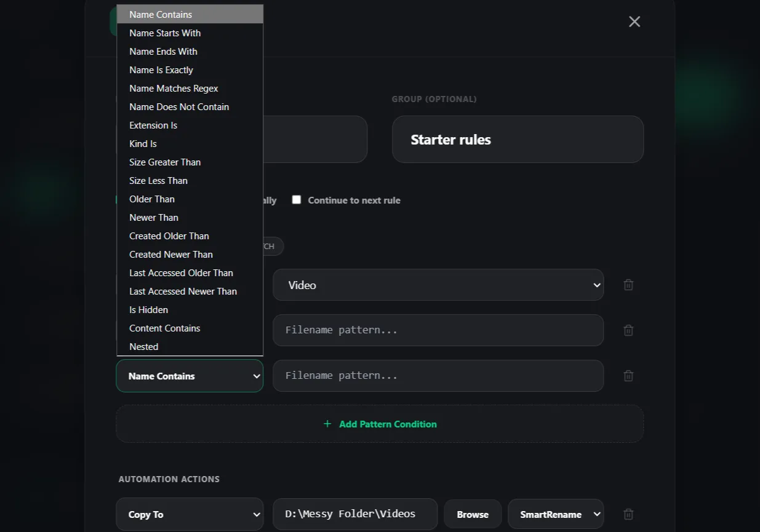Choose Content Contains option
The image size is (760, 532).
pos(190,328)
